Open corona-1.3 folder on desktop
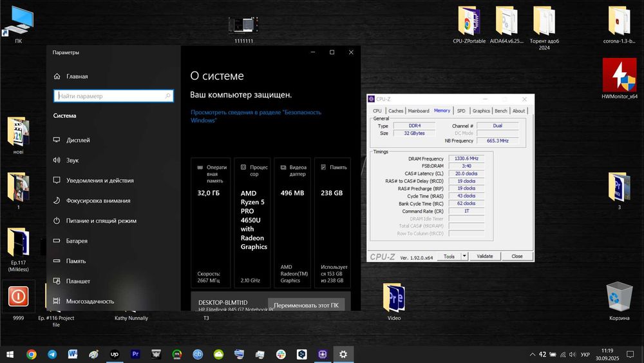The height and width of the screenshot is (363, 644). [619, 25]
